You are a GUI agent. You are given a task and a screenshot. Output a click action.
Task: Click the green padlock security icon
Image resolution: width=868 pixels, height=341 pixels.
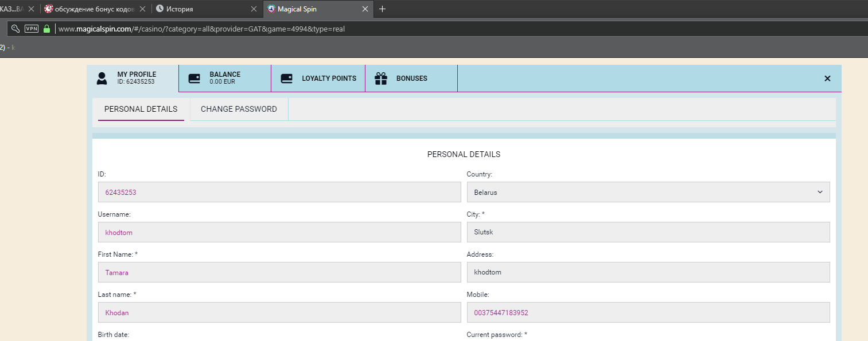(46, 29)
